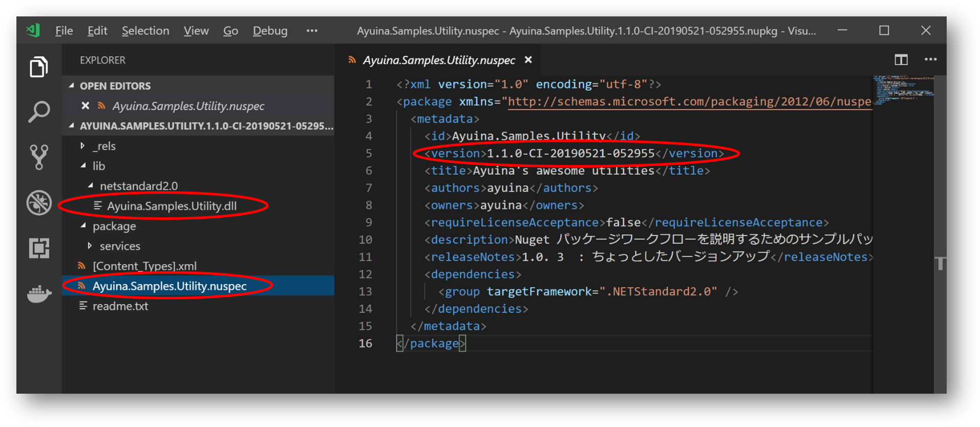980x427 pixels.
Task: Open the Go menu
Action: coord(231,31)
